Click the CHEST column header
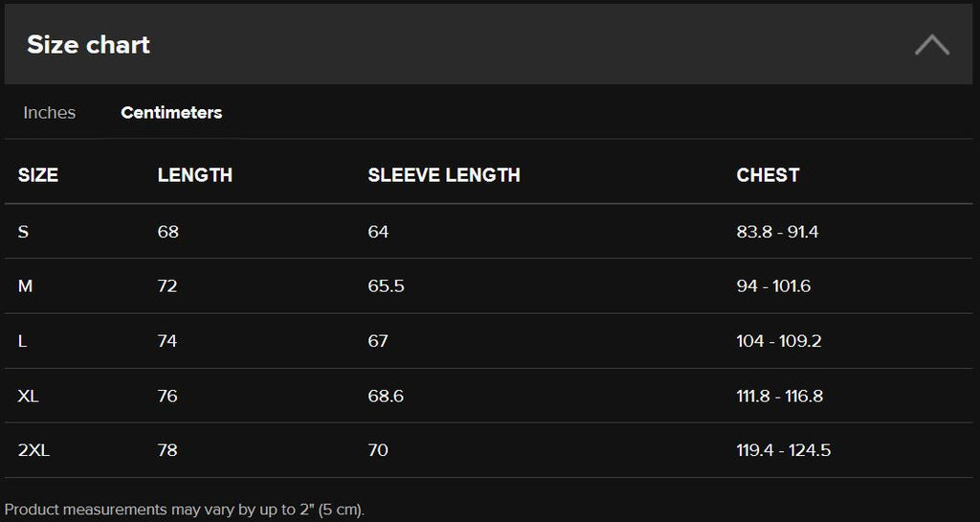This screenshot has height=522, width=980. tap(768, 175)
